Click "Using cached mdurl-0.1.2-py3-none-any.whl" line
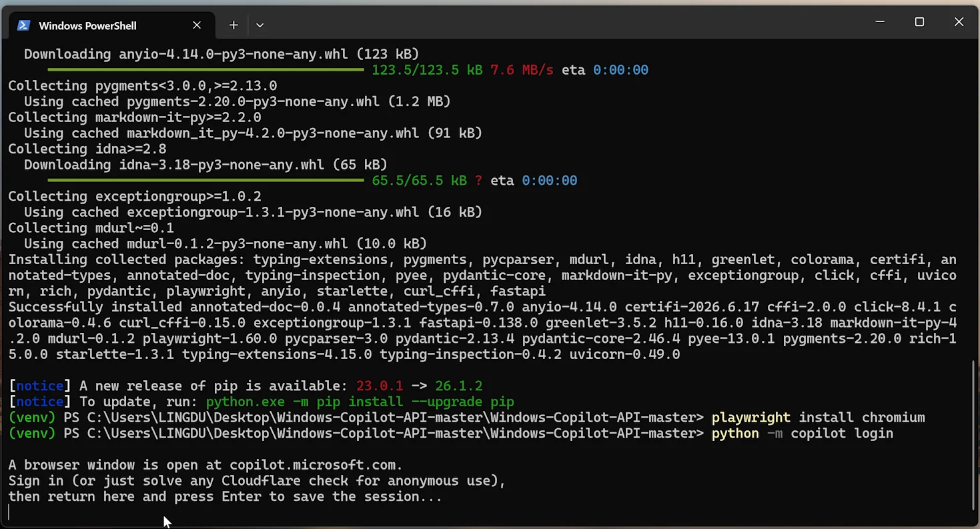The image size is (980, 529). pyautogui.click(x=225, y=244)
